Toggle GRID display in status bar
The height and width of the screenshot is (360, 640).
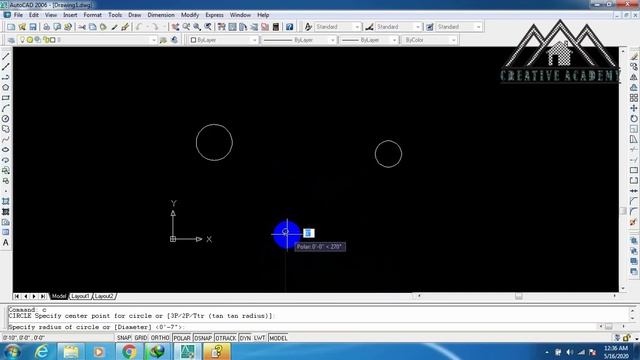(141, 338)
